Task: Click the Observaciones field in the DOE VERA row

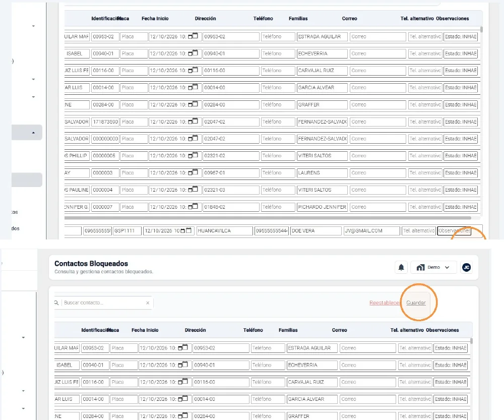Action: pyautogui.click(x=454, y=230)
